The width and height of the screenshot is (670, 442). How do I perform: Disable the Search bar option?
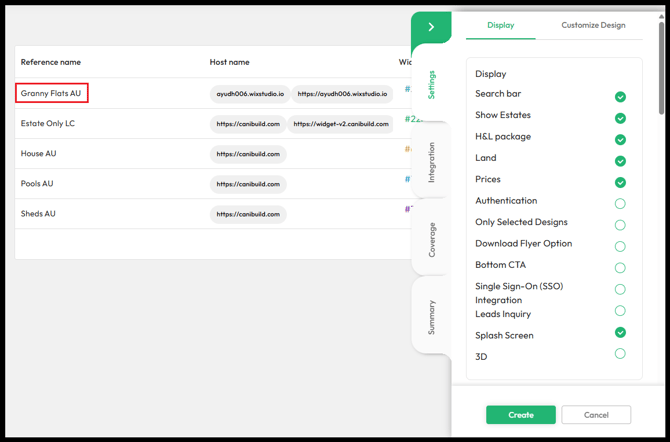[620, 97]
